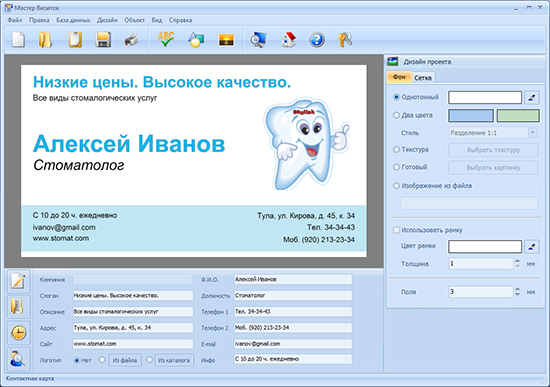Viewport: 550px width, 387px height.
Task: Select the Текстура background option
Action: coord(396,149)
